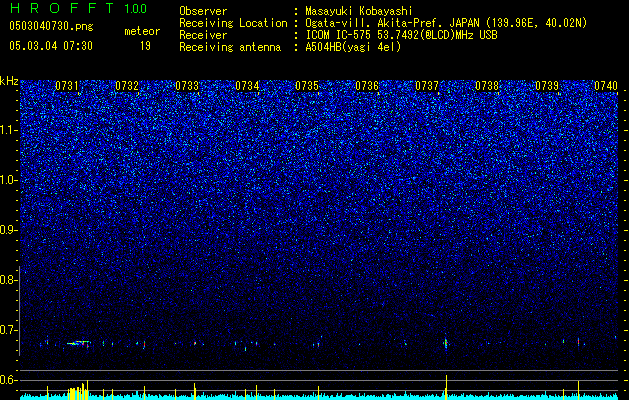Click the 0740 time marker
This screenshot has width=629, height=400.
pos(606,86)
